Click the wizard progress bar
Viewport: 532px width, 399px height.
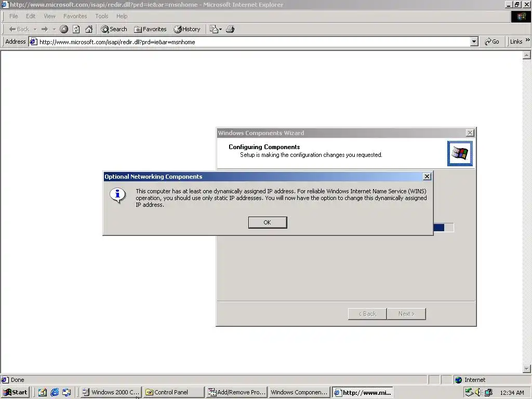(444, 228)
